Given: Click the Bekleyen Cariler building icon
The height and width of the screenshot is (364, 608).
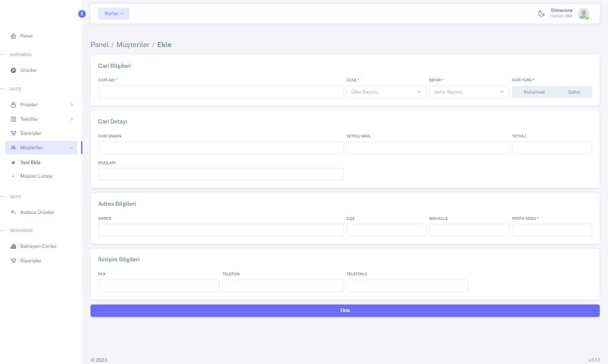Looking at the screenshot, I should (x=13, y=246).
